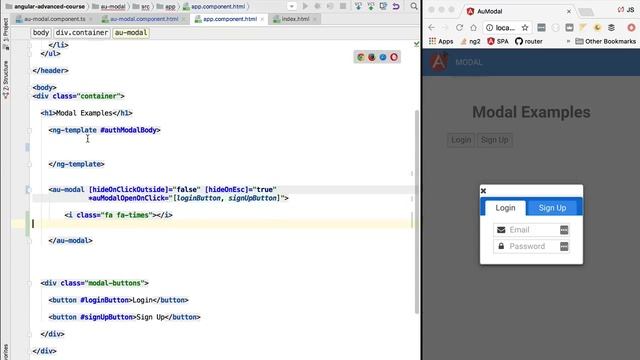
Task: Click the browser Home icon
Action: tap(473, 27)
